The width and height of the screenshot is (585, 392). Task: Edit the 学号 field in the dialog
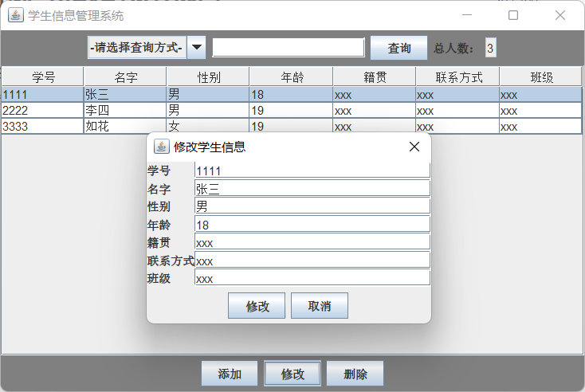(312, 171)
